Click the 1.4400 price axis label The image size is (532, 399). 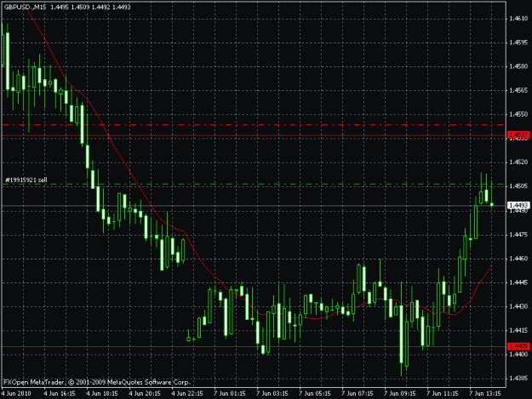[x=518, y=354]
